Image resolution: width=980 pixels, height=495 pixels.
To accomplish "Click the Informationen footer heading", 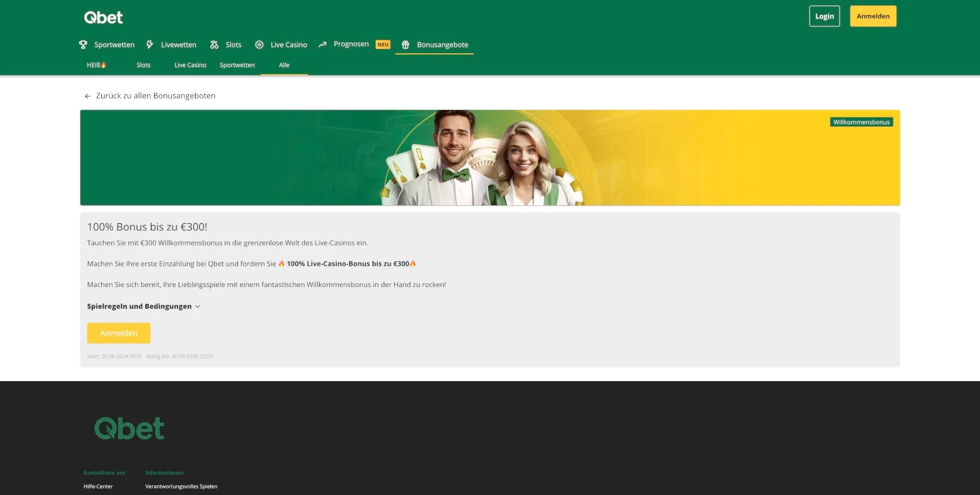I will coord(164,473).
